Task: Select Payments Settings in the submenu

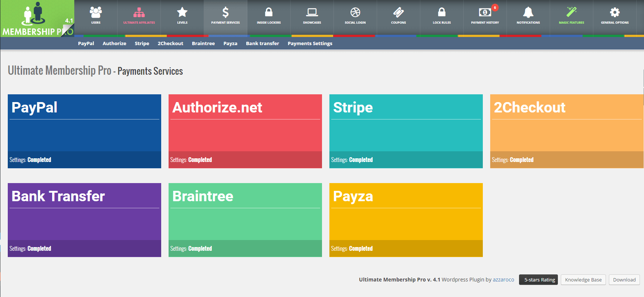Action: click(310, 44)
